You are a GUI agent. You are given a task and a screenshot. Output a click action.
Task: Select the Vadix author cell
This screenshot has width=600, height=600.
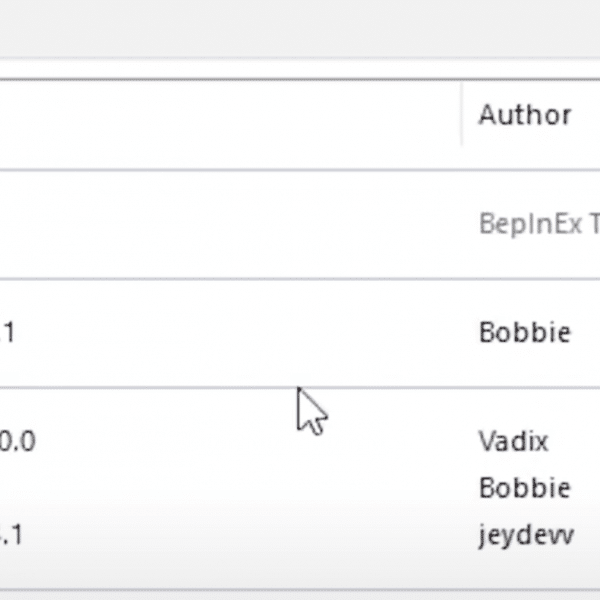(x=513, y=441)
